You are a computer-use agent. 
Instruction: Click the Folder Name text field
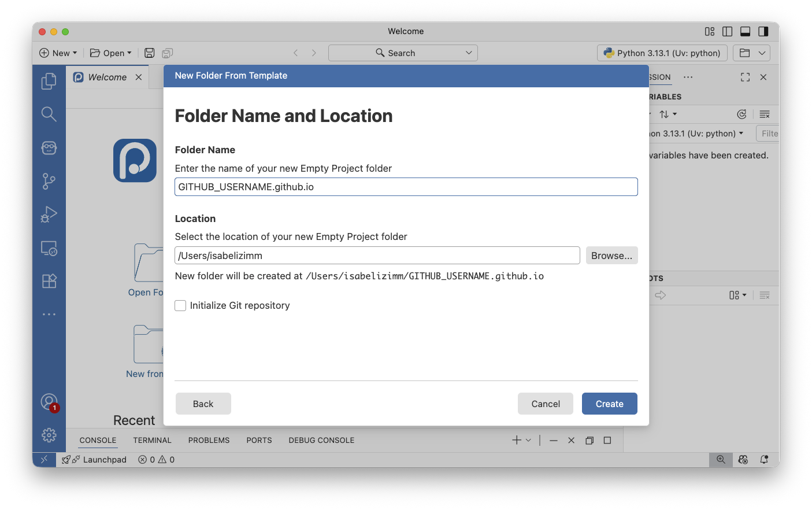coord(406,187)
